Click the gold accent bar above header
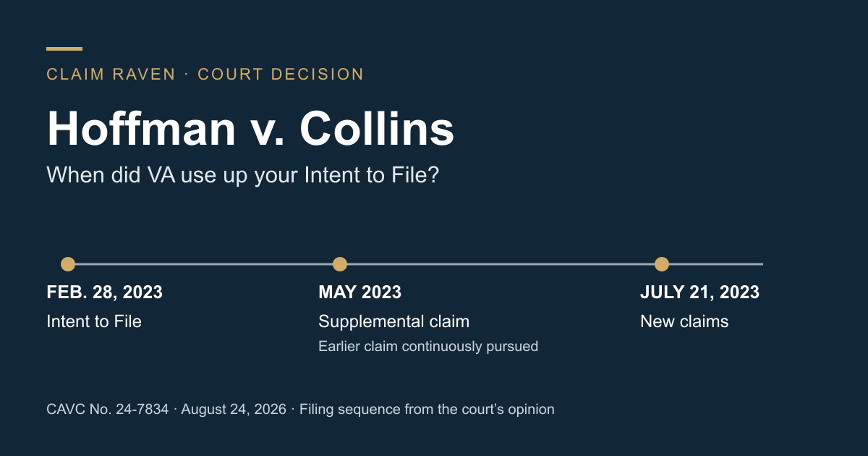The width and height of the screenshot is (868, 456). 64,48
